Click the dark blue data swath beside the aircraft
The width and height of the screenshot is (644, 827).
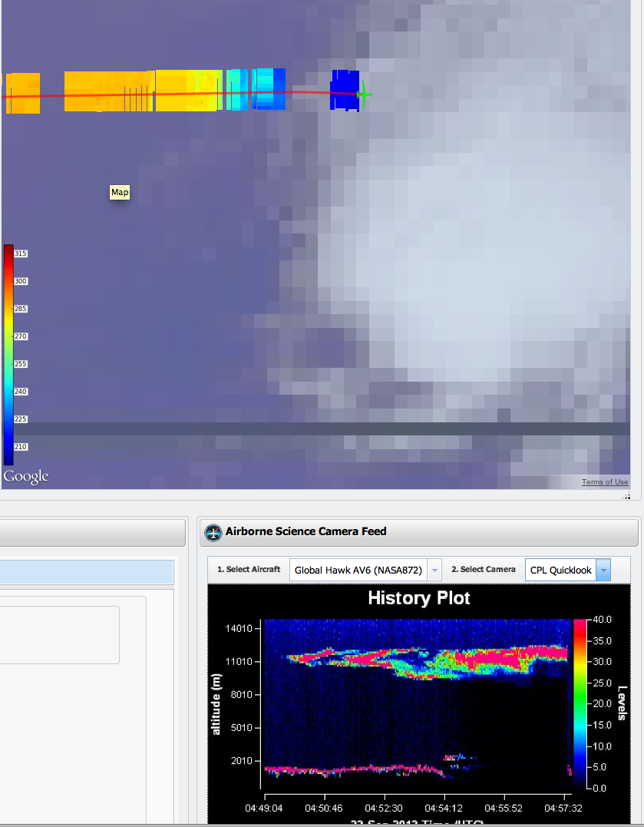[345, 91]
